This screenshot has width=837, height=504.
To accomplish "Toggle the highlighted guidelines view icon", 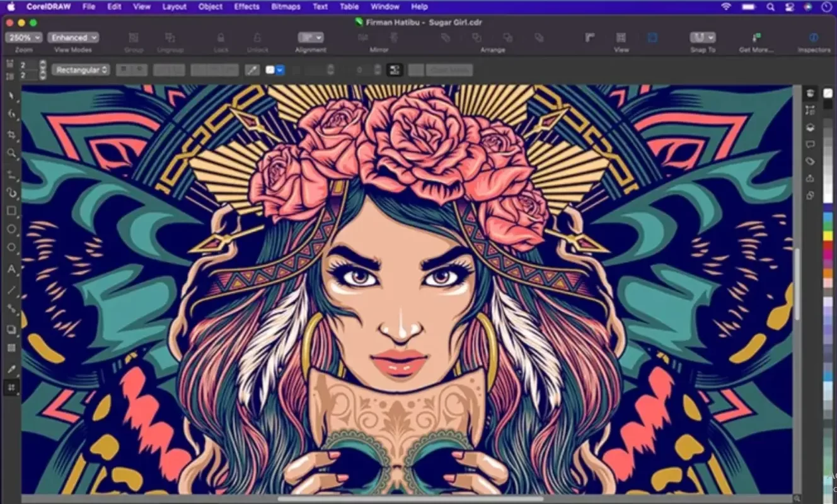I will click(x=652, y=38).
